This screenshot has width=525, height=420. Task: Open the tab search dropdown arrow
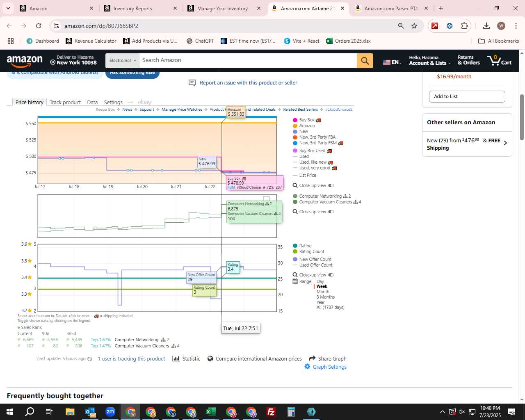[x=8, y=8]
